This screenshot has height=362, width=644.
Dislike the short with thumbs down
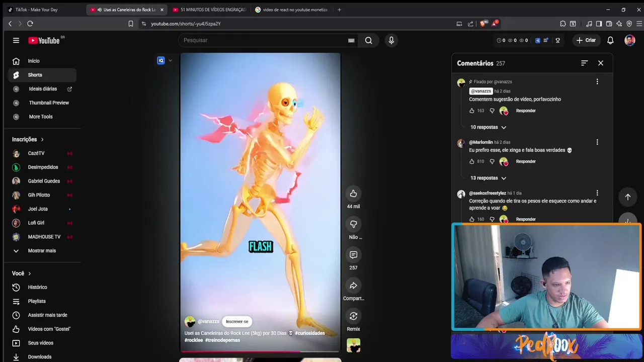[x=353, y=224]
